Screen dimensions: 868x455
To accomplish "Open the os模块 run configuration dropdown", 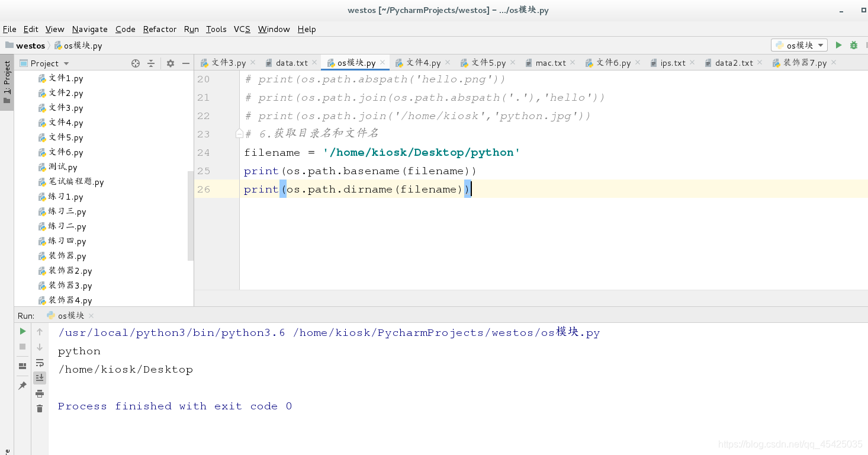I will (x=799, y=45).
